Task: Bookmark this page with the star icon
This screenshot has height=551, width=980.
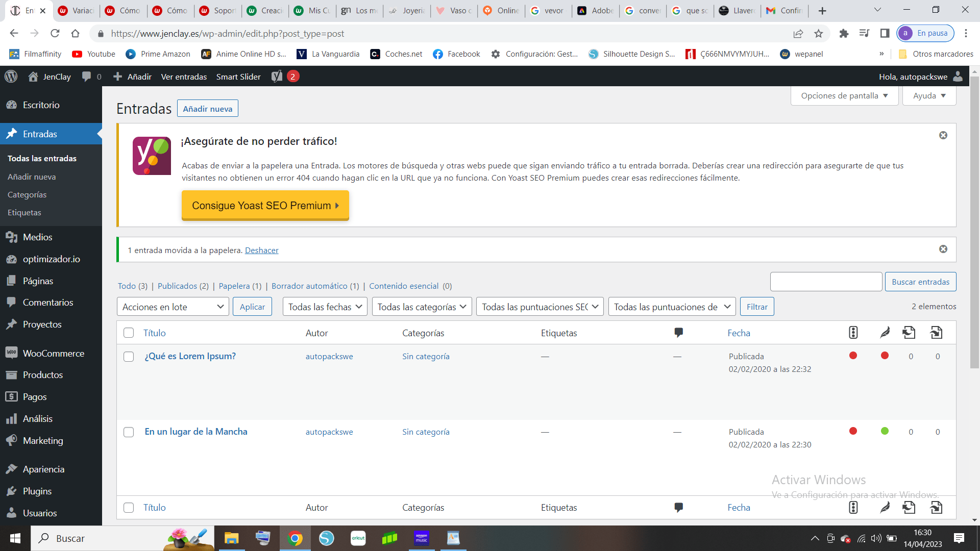Action: point(819,33)
